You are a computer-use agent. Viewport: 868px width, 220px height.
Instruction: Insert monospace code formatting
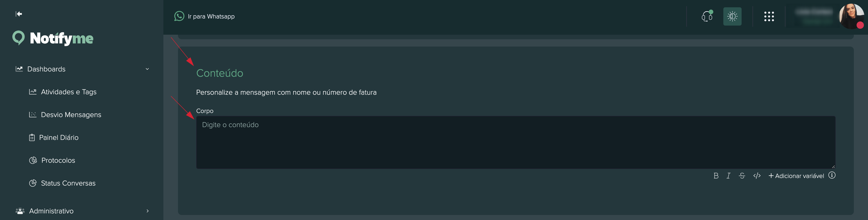click(757, 176)
